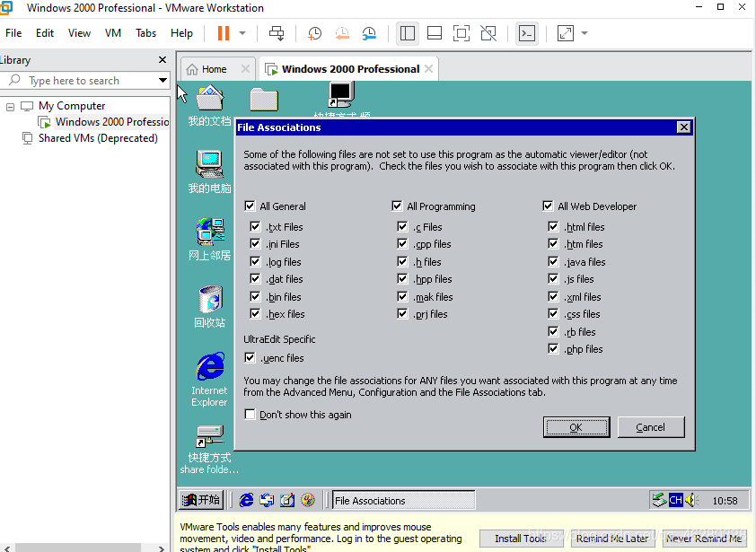Open stretch display dropdown arrow
The width and height of the screenshot is (756, 552).
585,33
